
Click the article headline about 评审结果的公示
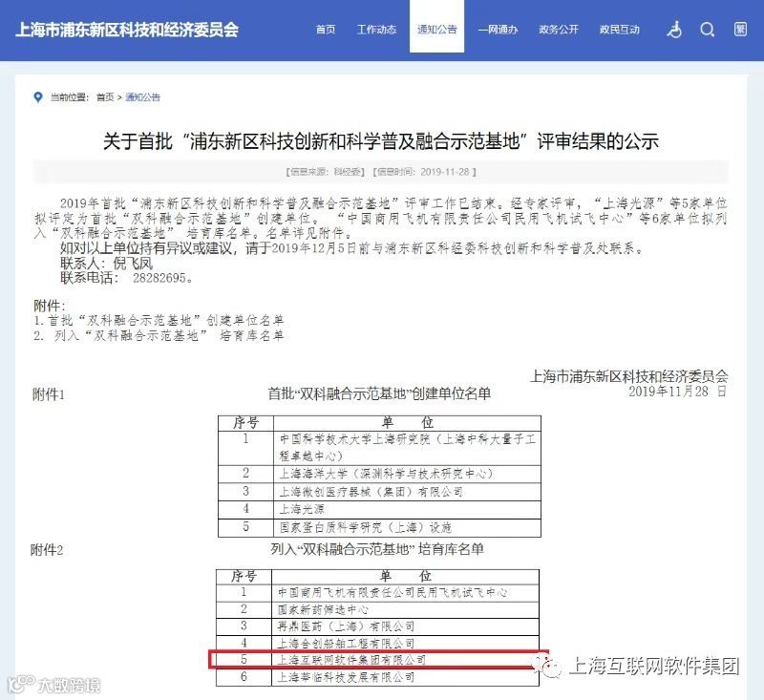(381, 141)
